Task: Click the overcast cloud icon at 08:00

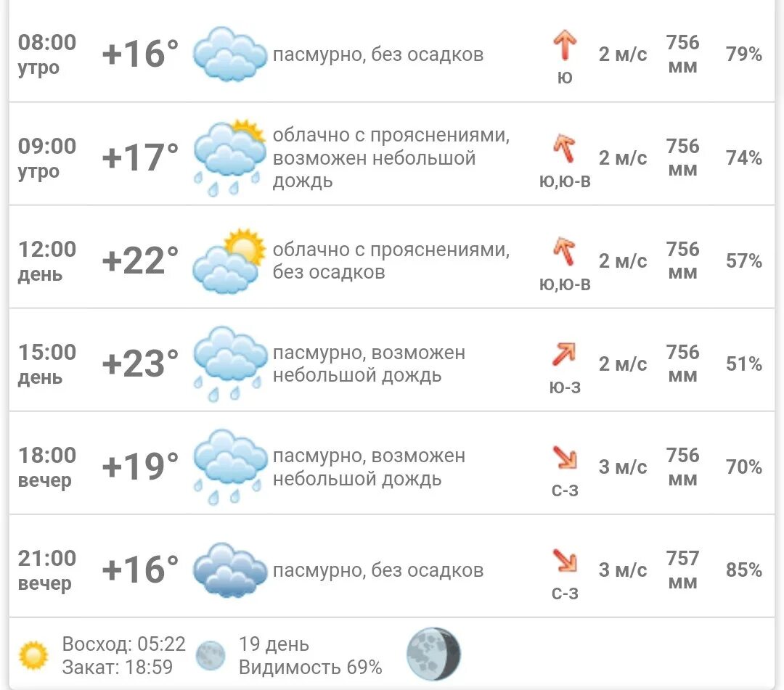Action: 230,54
